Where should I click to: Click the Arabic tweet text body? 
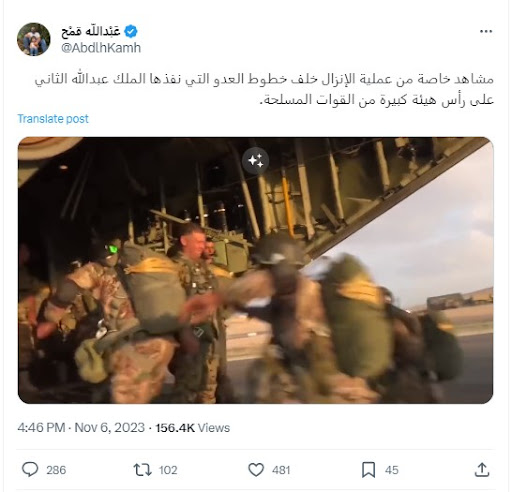tap(264, 89)
